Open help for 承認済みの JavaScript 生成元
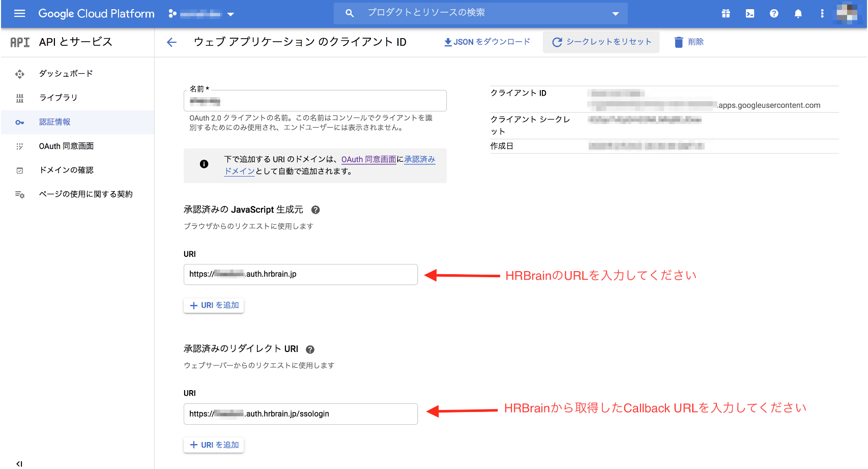This screenshot has width=868, height=469. (315, 210)
